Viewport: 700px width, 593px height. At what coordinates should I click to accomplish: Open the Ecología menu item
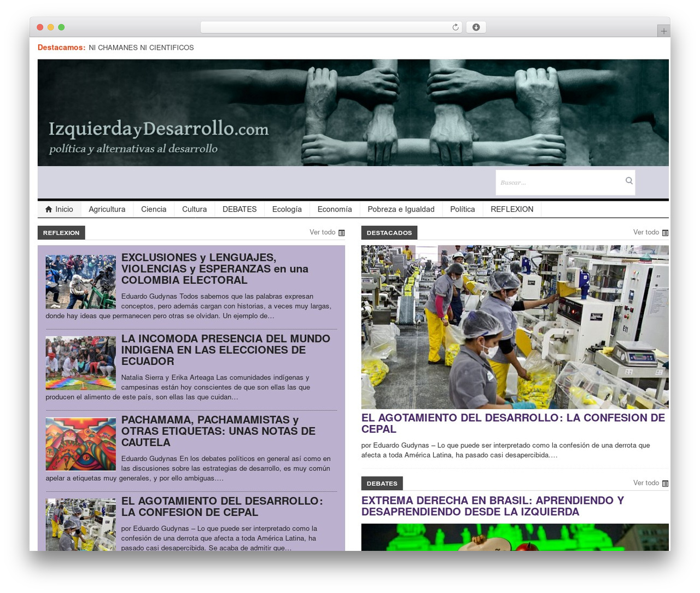[287, 209]
